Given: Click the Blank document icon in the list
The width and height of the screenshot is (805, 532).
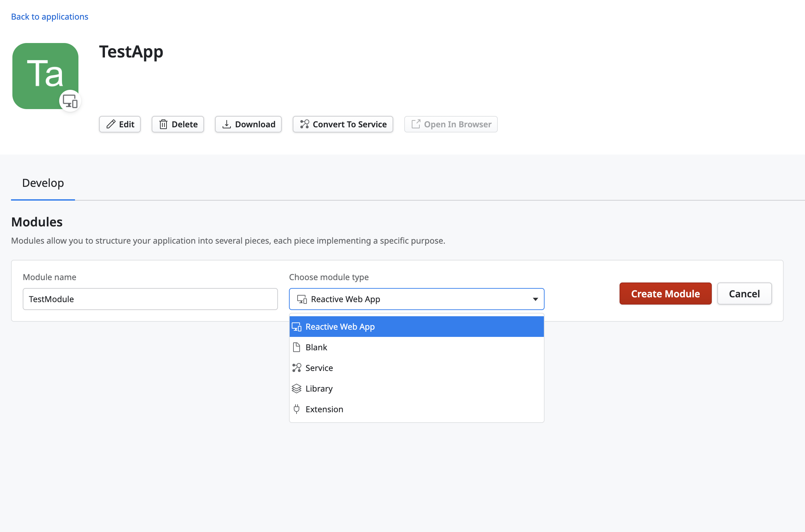Looking at the screenshot, I should coord(297,347).
